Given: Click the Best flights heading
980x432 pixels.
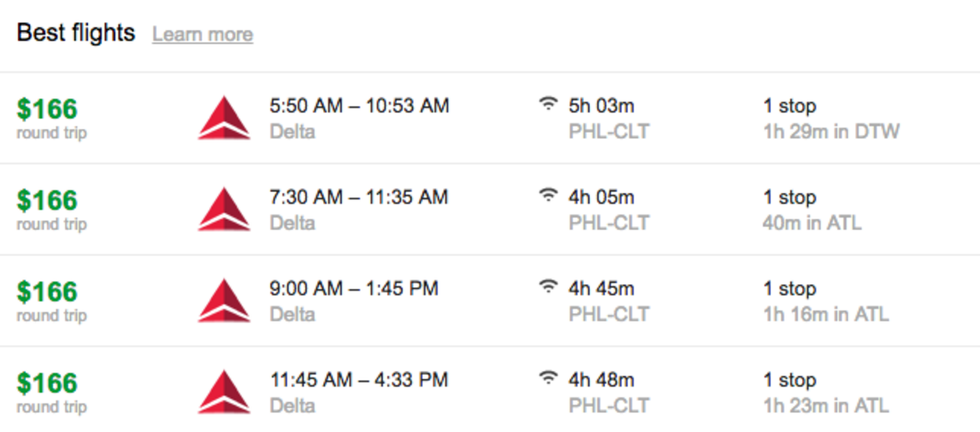Looking at the screenshot, I should [76, 33].
